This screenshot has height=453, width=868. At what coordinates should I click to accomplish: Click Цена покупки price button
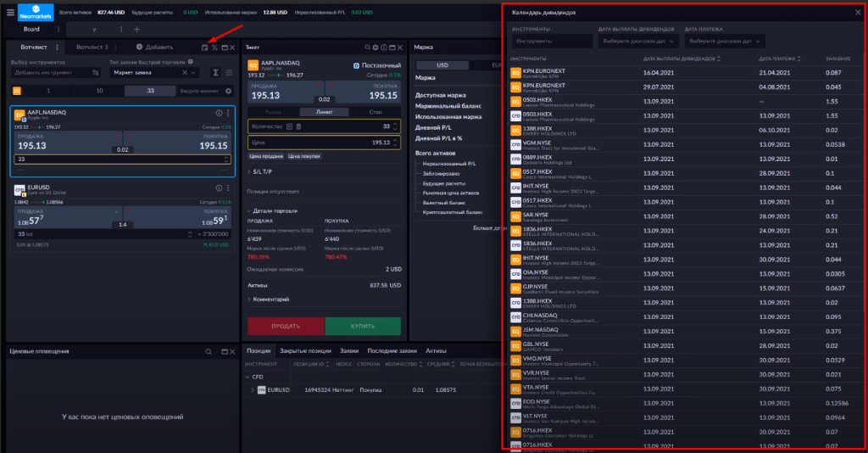click(304, 157)
